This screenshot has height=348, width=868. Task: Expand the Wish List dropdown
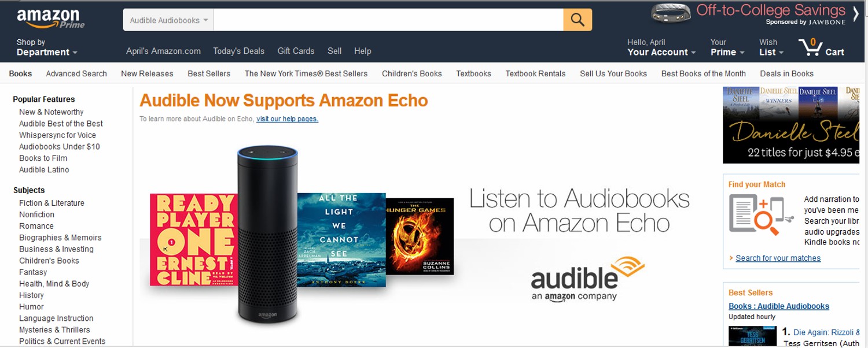(771, 47)
